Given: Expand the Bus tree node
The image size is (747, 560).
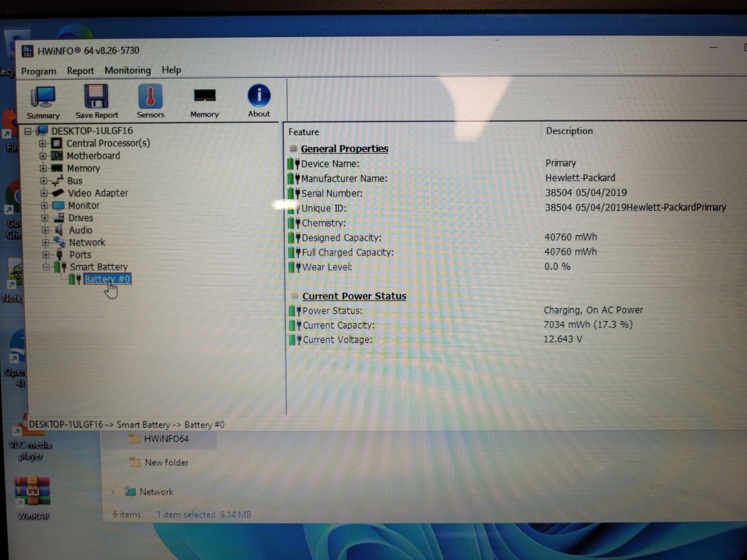Looking at the screenshot, I should click(x=44, y=181).
